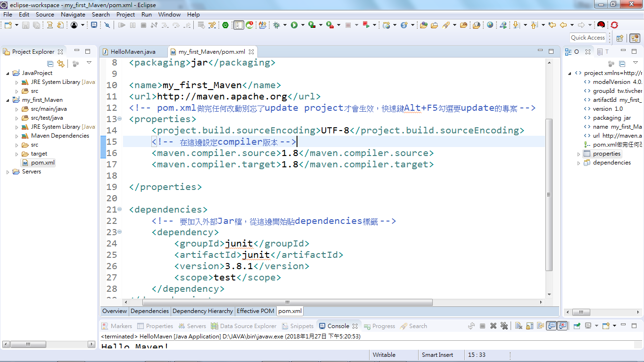Screen dimensions: 644x362
Task: Collapse all nodes in Project Explorer
Action: [50, 63]
